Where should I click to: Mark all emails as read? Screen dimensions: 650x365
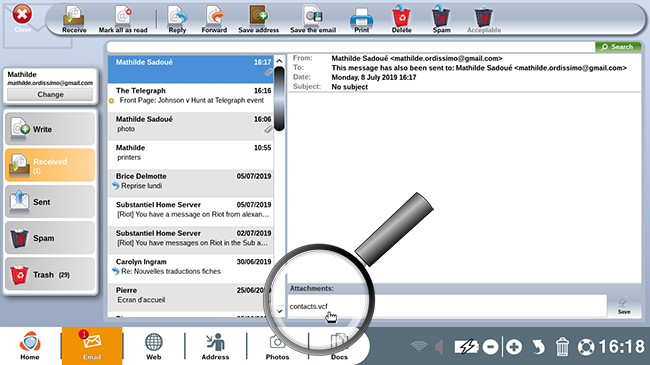[123, 19]
